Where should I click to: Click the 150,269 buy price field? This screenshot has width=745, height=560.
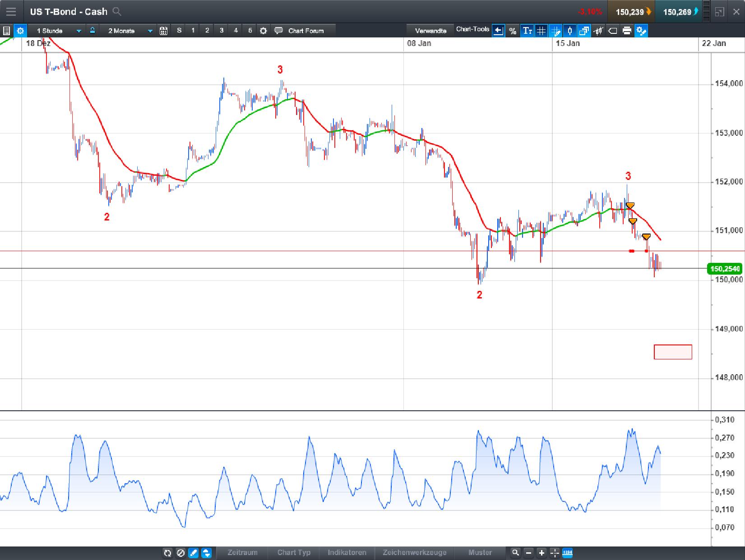coord(678,12)
